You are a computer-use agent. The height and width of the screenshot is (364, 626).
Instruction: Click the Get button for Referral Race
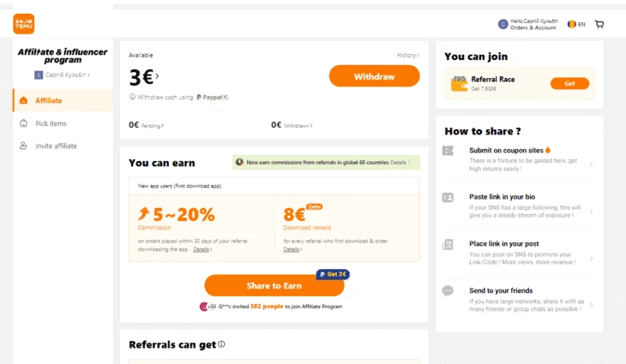click(x=569, y=83)
